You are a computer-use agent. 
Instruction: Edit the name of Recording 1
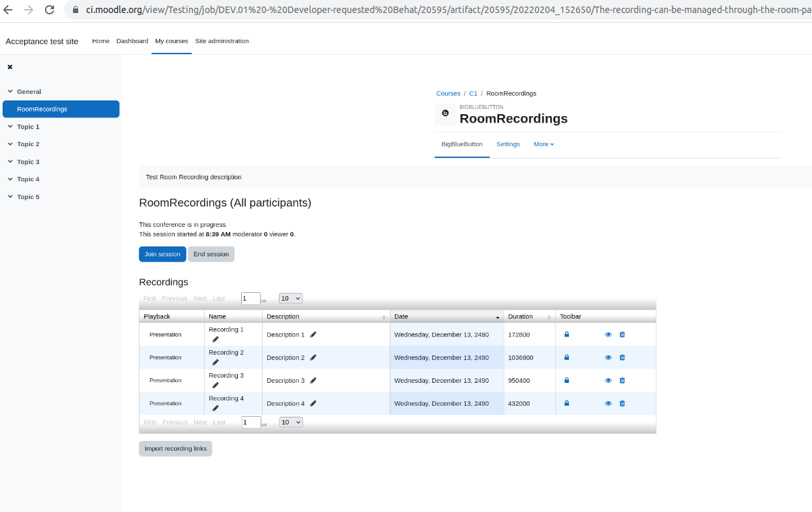(216, 339)
